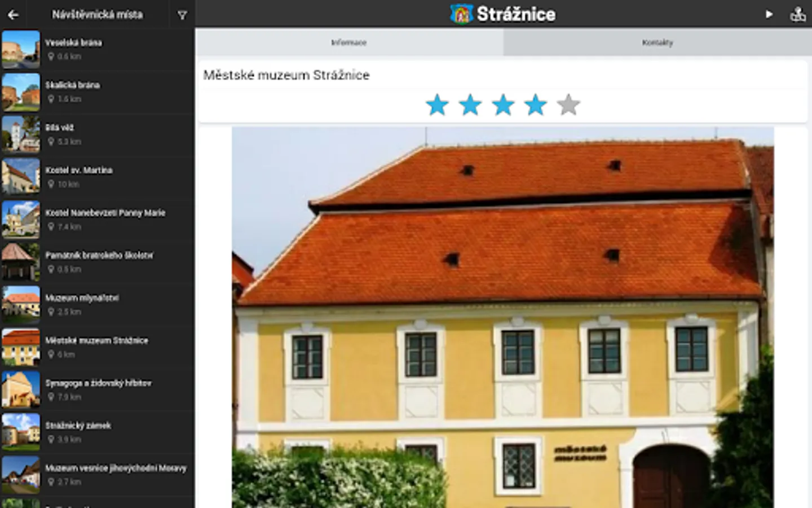
Task: Open the large museum building photo
Action: [x=503, y=317]
